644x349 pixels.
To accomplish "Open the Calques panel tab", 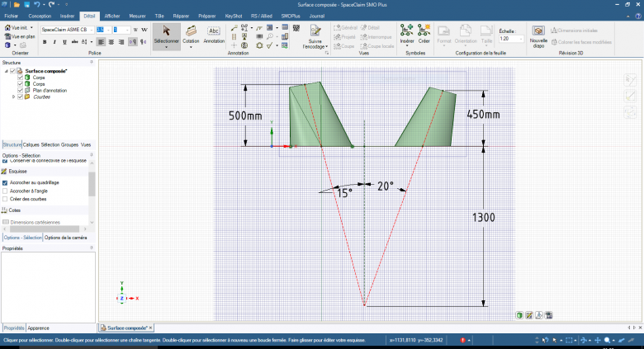I will [x=31, y=144].
